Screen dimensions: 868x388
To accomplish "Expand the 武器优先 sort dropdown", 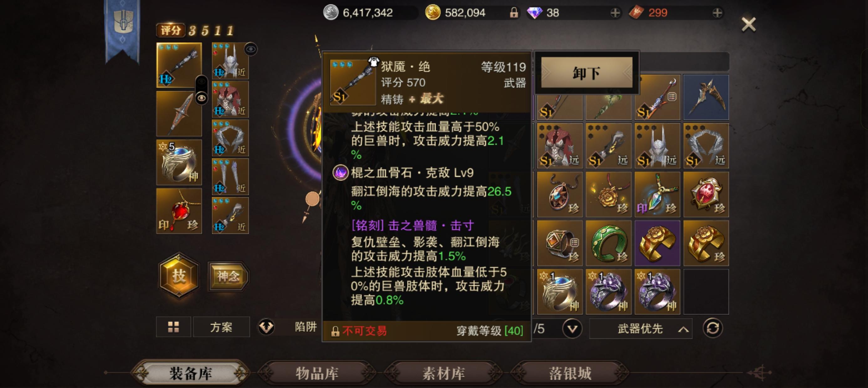I will (641, 329).
